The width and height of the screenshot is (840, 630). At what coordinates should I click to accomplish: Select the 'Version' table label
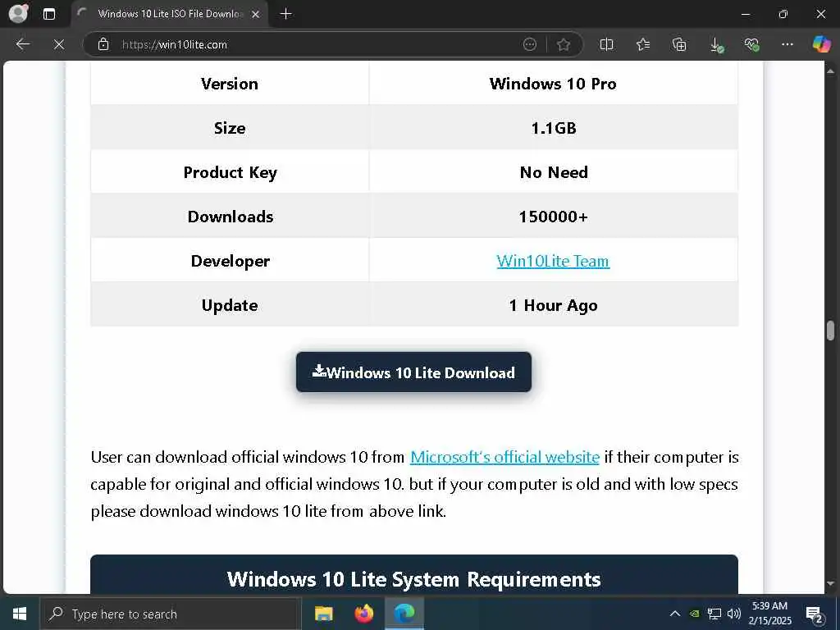coord(230,84)
